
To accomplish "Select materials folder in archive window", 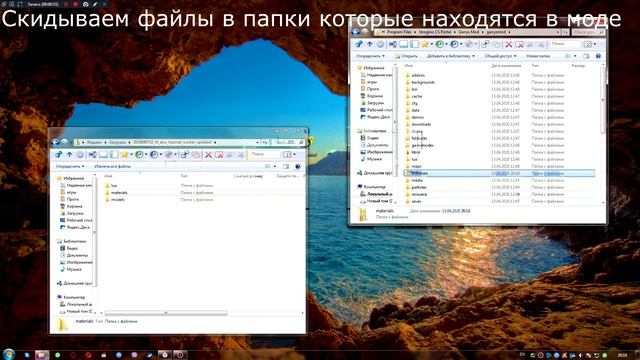I will click(116, 192).
